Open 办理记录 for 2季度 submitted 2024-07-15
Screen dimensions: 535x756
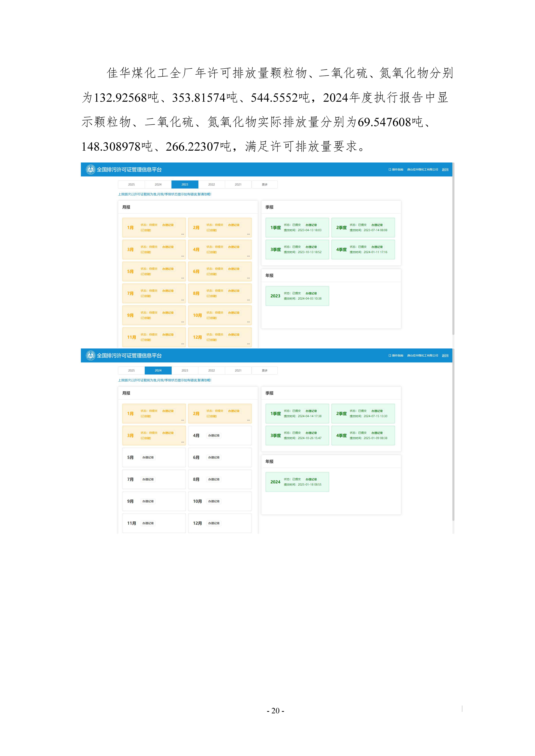coord(377,411)
